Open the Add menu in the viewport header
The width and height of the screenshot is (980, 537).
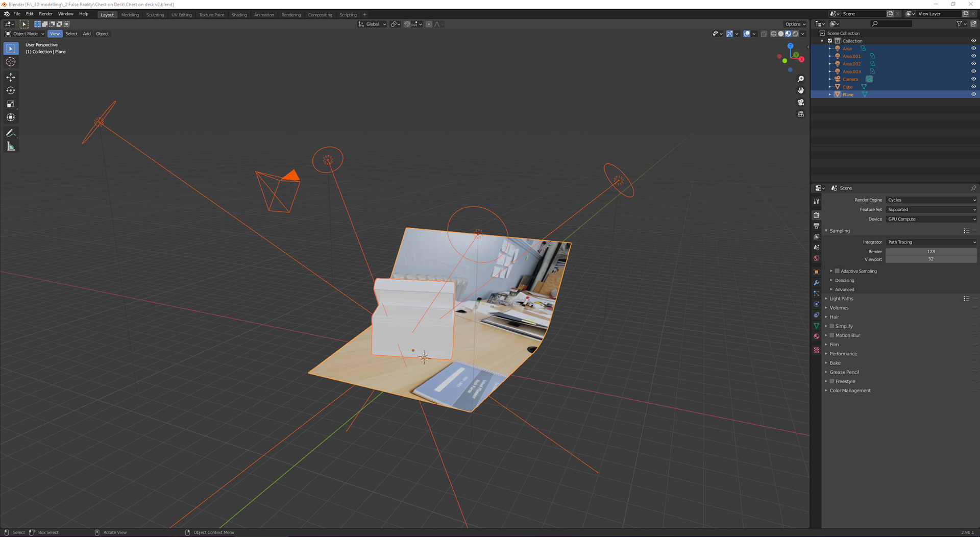pos(87,34)
